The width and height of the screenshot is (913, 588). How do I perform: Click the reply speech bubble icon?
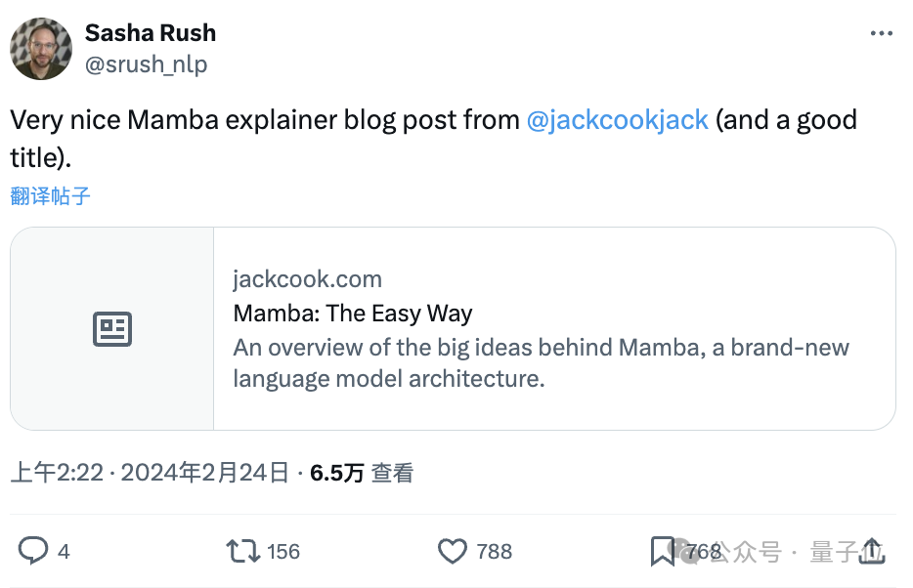pos(33,551)
